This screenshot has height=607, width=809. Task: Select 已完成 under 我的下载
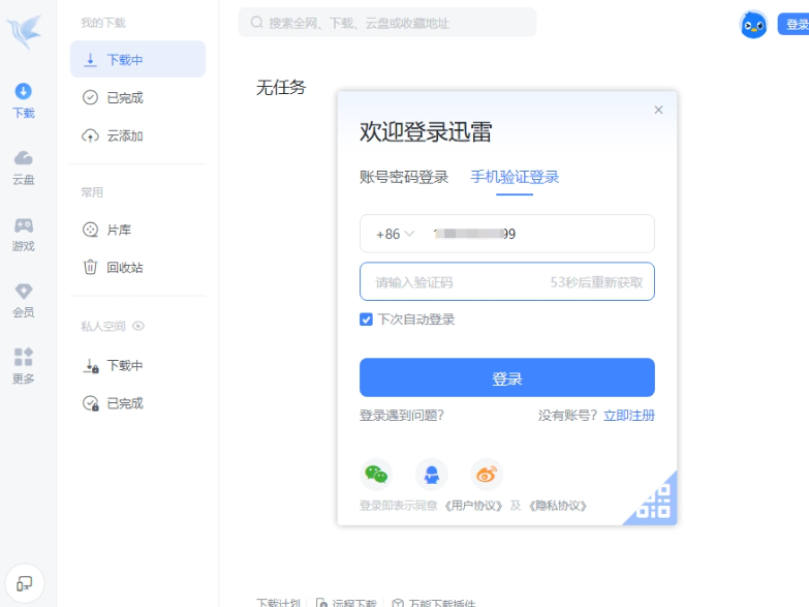[x=138, y=98]
